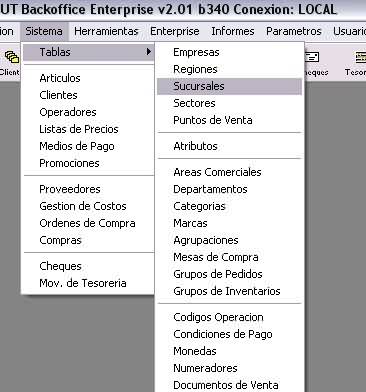The image size is (366, 392).
Task: Open the Herramientas menu
Action: (x=106, y=31)
